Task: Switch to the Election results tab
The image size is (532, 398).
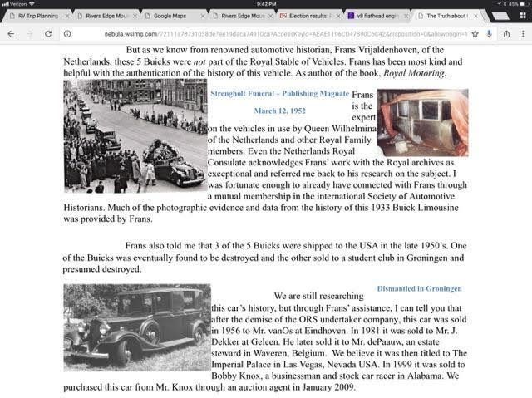Action: tap(308, 16)
